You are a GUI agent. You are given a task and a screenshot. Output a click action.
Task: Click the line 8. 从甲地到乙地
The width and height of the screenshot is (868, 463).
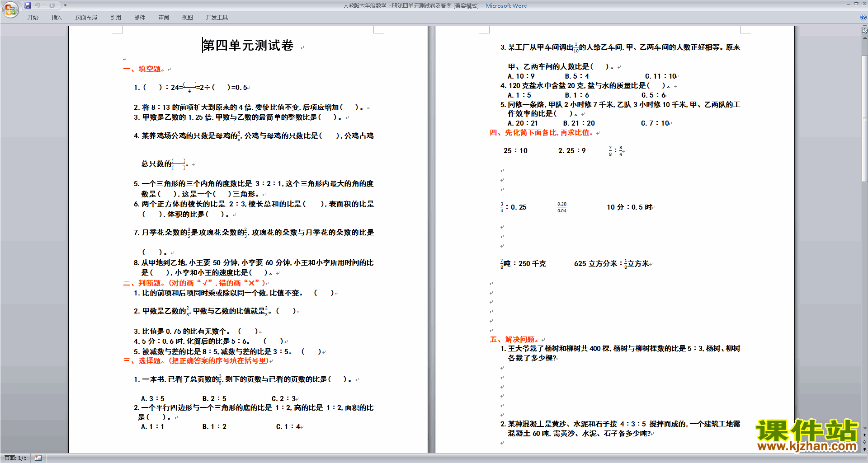tap(254, 263)
